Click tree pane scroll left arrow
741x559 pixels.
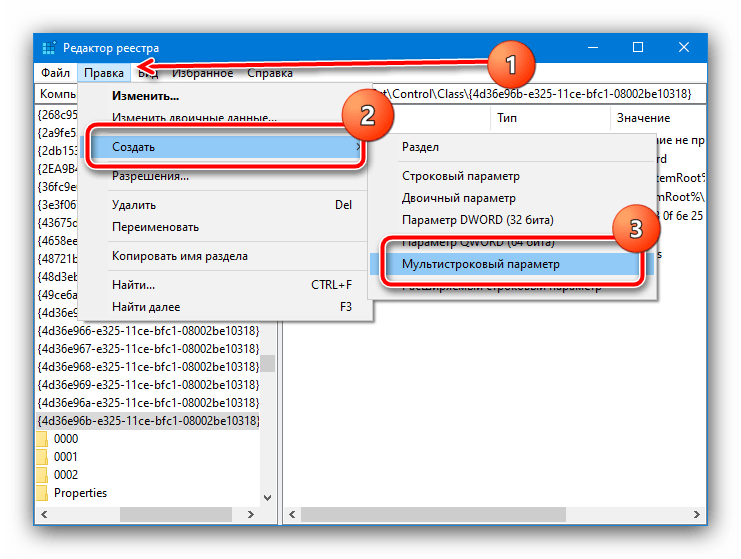click(x=44, y=515)
